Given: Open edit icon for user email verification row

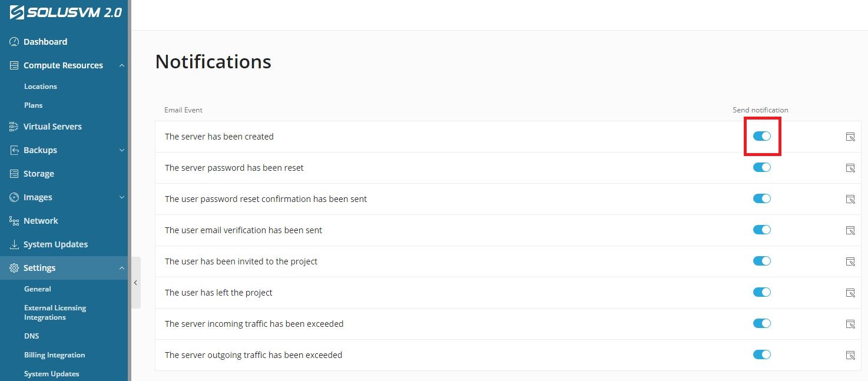Looking at the screenshot, I should point(850,230).
